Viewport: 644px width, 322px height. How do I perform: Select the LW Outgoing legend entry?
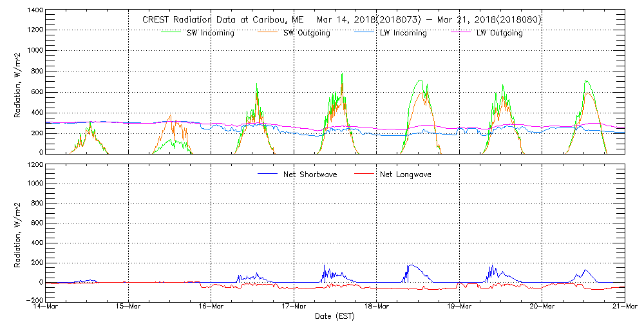pyautogui.click(x=499, y=33)
